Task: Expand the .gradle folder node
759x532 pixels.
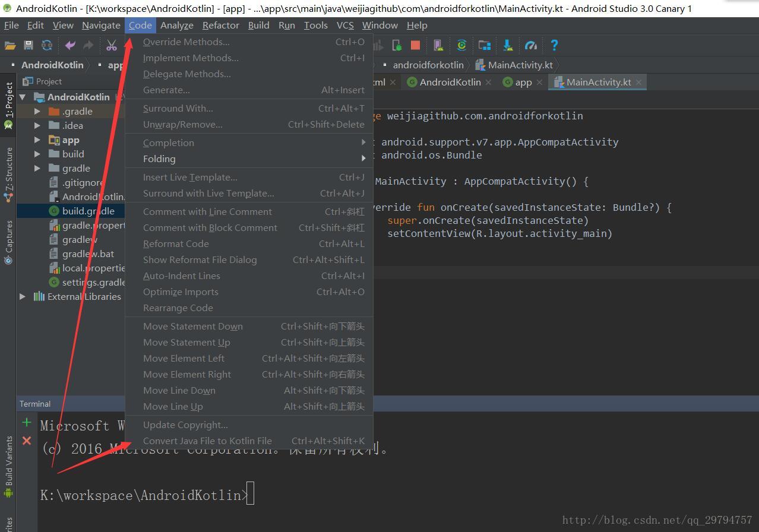Action: click(x=37, y=111)
